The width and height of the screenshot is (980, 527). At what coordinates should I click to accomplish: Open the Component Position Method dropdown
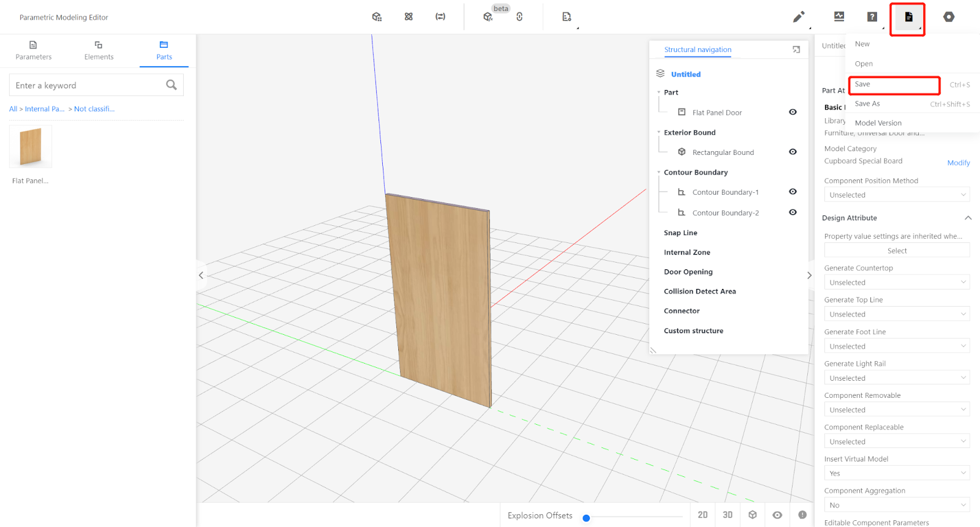pyautogui.click(x=897, y=195)
